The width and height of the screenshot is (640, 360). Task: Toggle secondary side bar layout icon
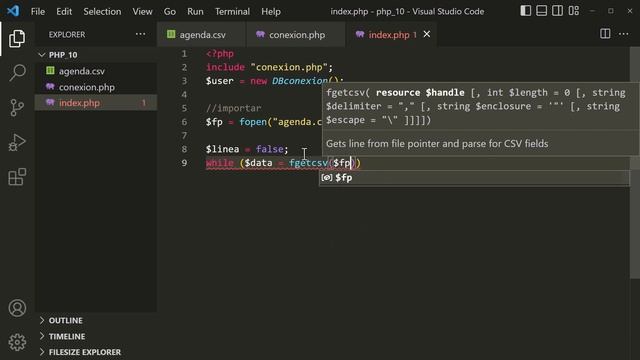tap(558, 11)
